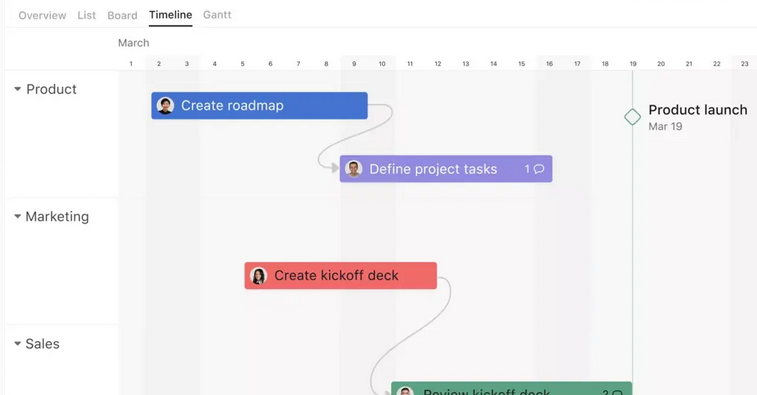This screenshot has height=395, width=757.
Task: Open the Product launch milestone label
Action: pos(698,110)
